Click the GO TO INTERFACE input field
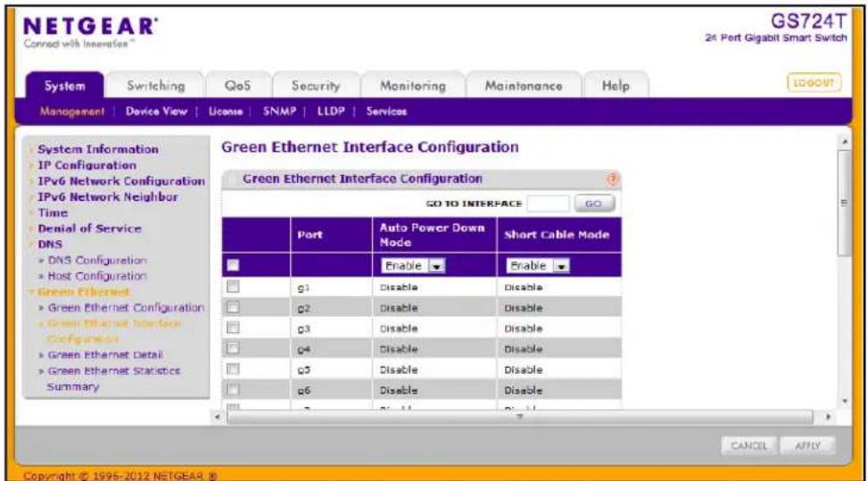 click(548, 203)
